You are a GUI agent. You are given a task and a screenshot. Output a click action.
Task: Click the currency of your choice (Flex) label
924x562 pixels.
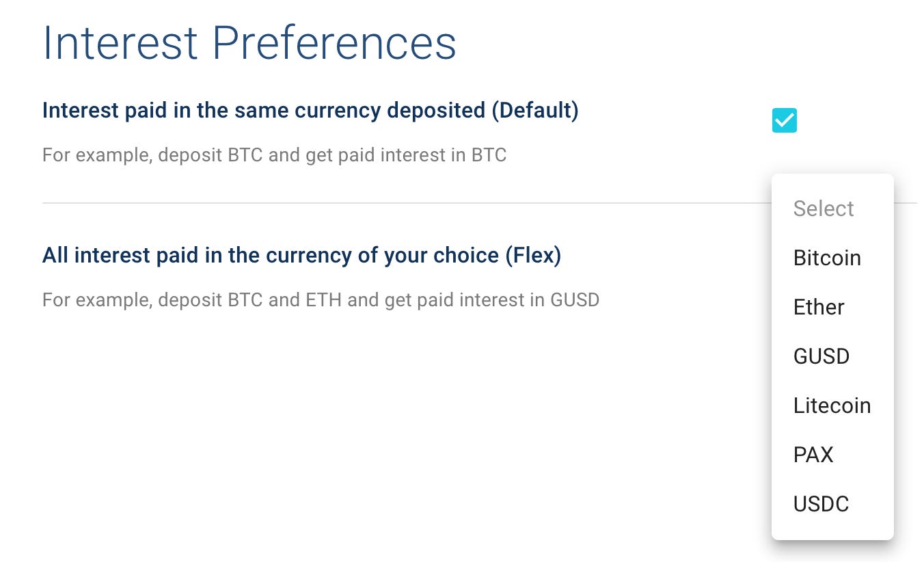[x=301, y=255]
